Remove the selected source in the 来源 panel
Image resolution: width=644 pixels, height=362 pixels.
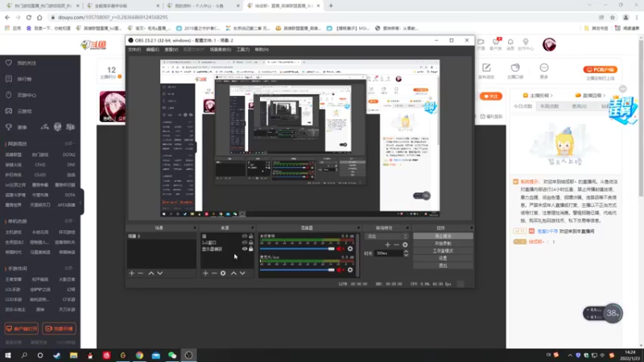(x=214, y=274)
